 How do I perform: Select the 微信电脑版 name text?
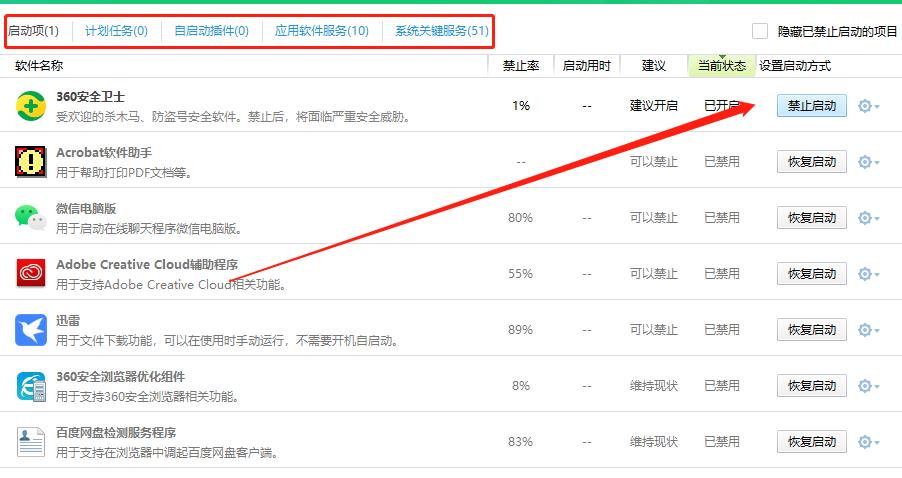pos(86,209)
